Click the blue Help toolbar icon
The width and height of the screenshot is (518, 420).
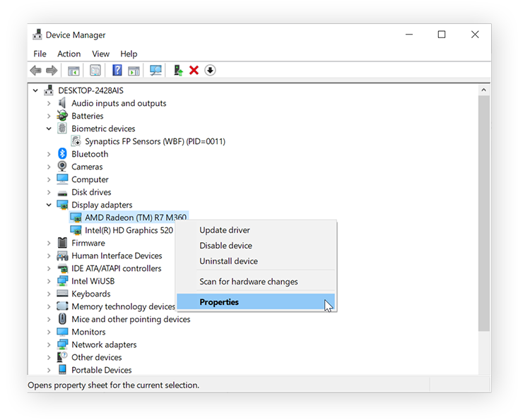(x=117, y=71)
